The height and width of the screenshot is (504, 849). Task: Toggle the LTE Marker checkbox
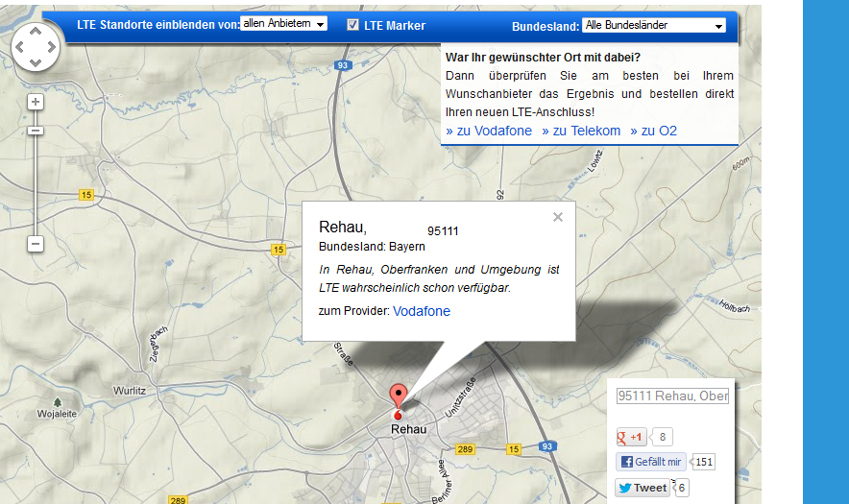[352, 24]
